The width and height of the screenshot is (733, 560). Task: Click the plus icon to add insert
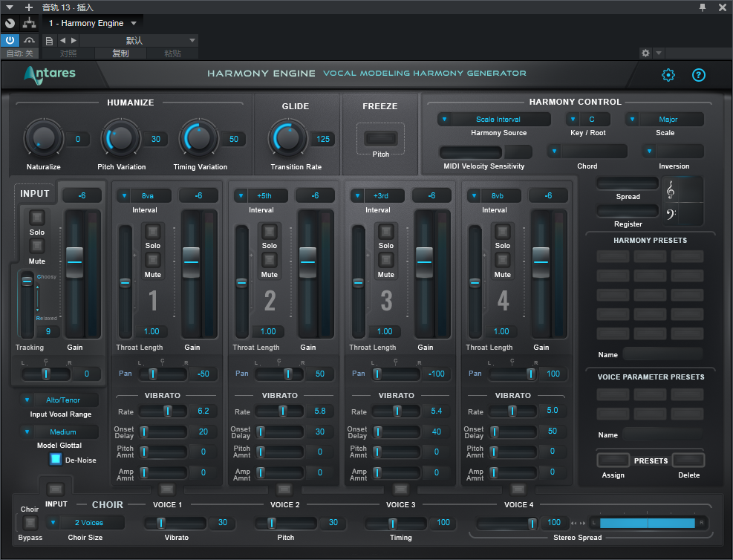[x=29, y=7]
